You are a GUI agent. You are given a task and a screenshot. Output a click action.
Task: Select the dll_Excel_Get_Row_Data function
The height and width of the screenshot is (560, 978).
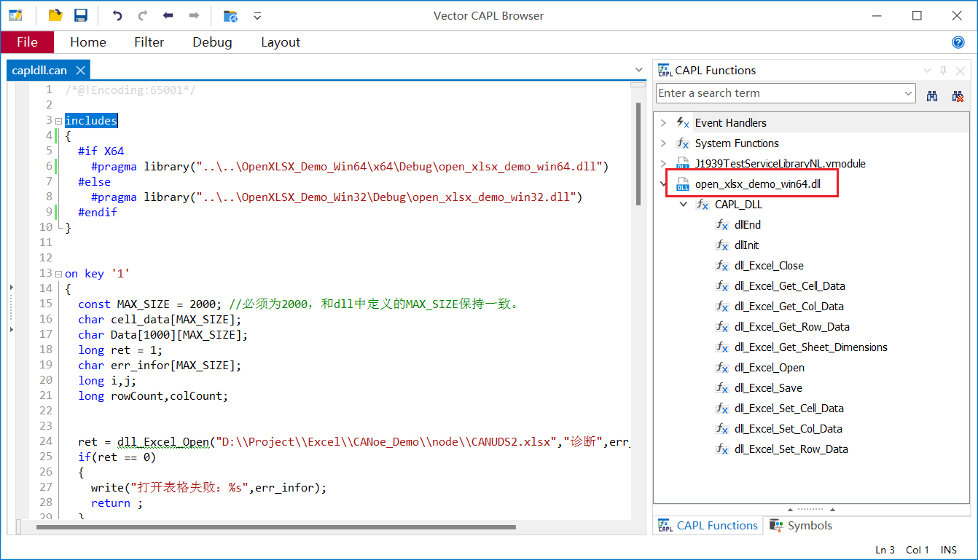(x=792, y=327)
